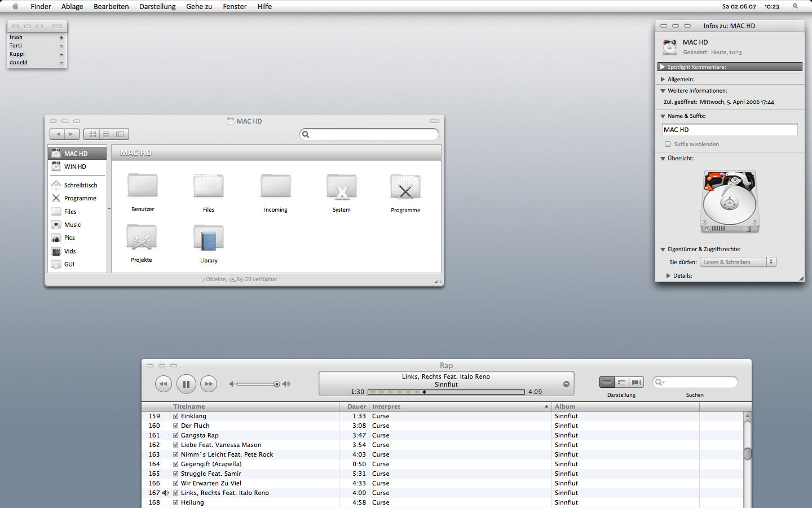
Task: Open Music in Finder sidebar
Action: 77,225
